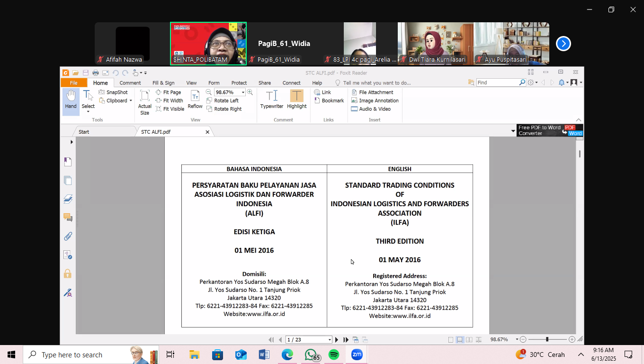Choose the Highlight tool

coord(296,100)
